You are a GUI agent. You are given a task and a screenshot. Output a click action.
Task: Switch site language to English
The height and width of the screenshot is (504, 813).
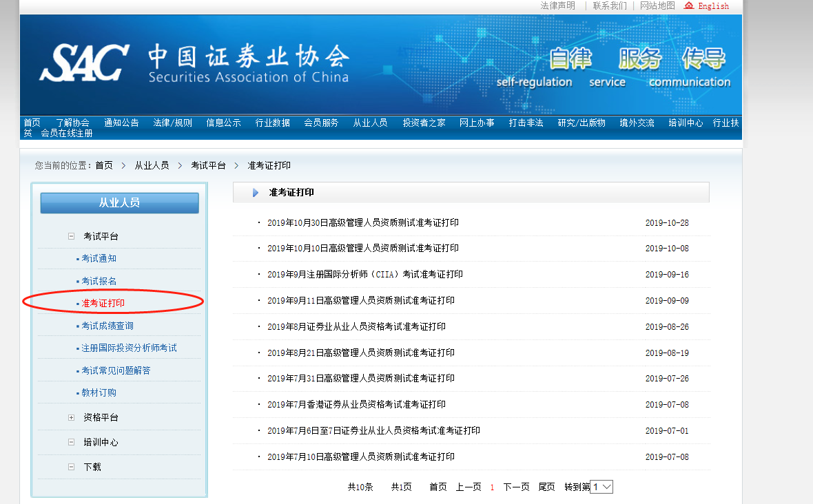713,6
